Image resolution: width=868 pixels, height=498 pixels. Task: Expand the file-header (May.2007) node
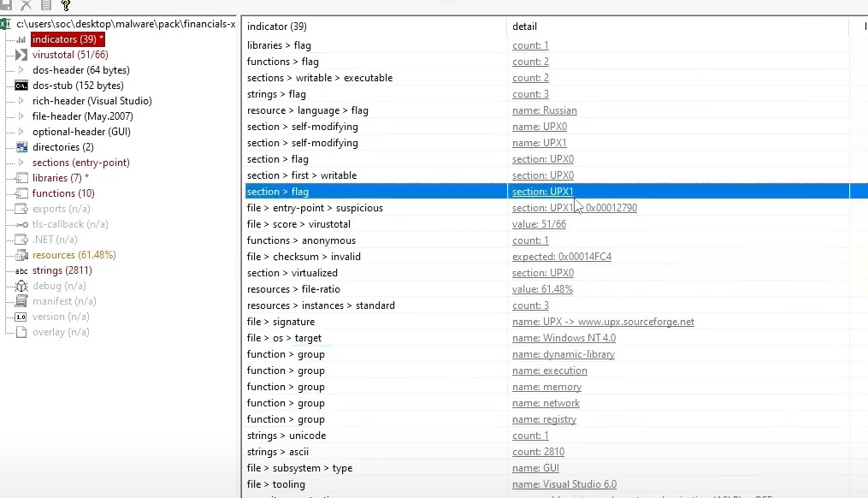click(21, 115)
